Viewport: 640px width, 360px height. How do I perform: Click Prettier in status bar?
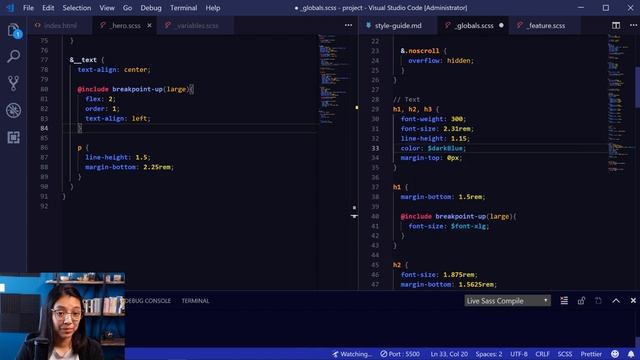pyautogui.click(x=591, y=354)
